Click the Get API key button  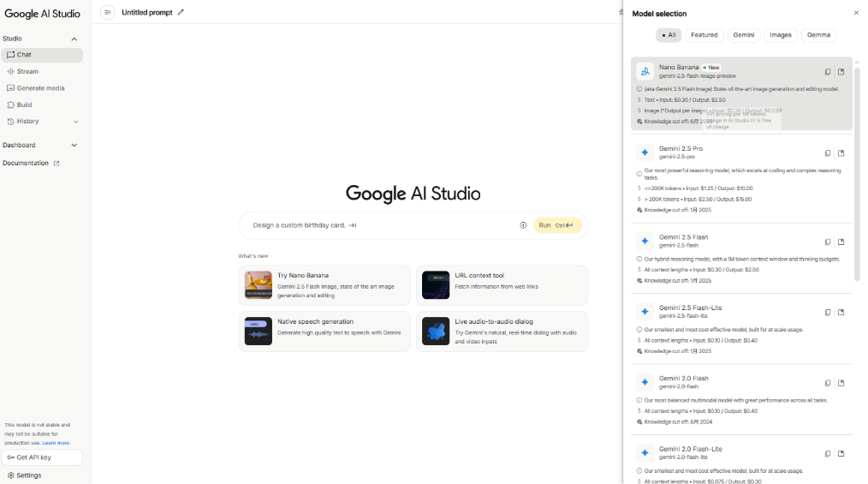(x=42, y=457)
